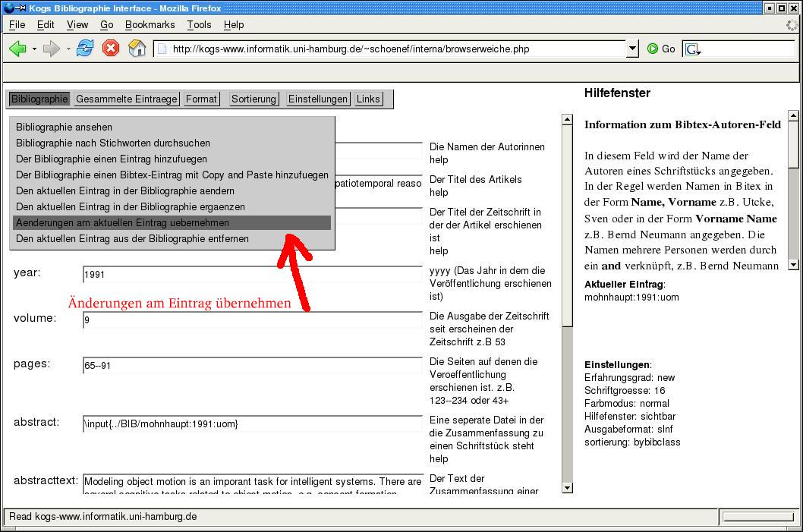Open the search engine selector icon

tap(693, 49)
